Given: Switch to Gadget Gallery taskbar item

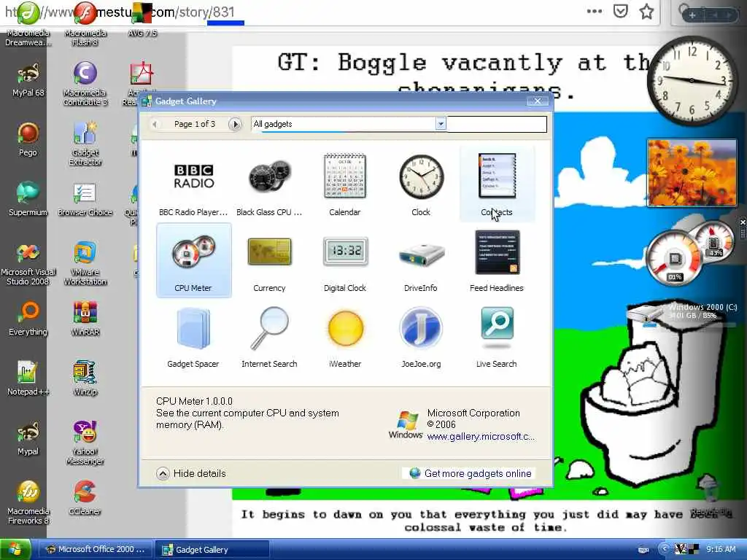Looking at the screenshot, I should coord(212,550).
